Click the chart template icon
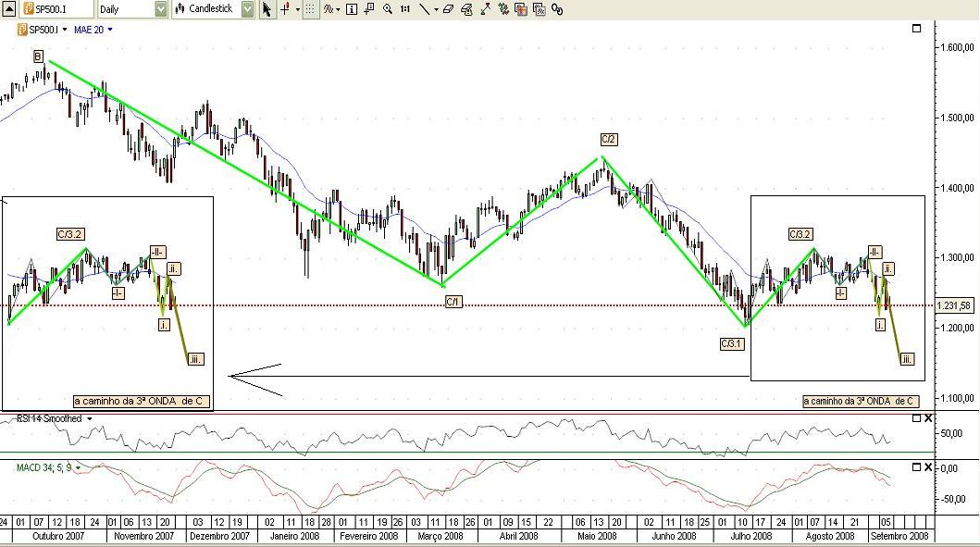Image resolution: width=980 pixels, height=547 pixels. tap(521, 9)
